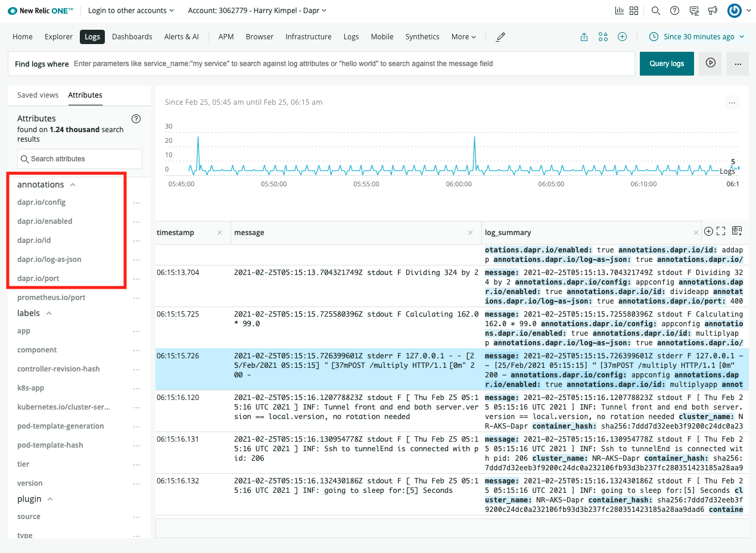756x553 pixels.
Task: Open the pencil edit icon near tabs
Action: coord(500,36)
